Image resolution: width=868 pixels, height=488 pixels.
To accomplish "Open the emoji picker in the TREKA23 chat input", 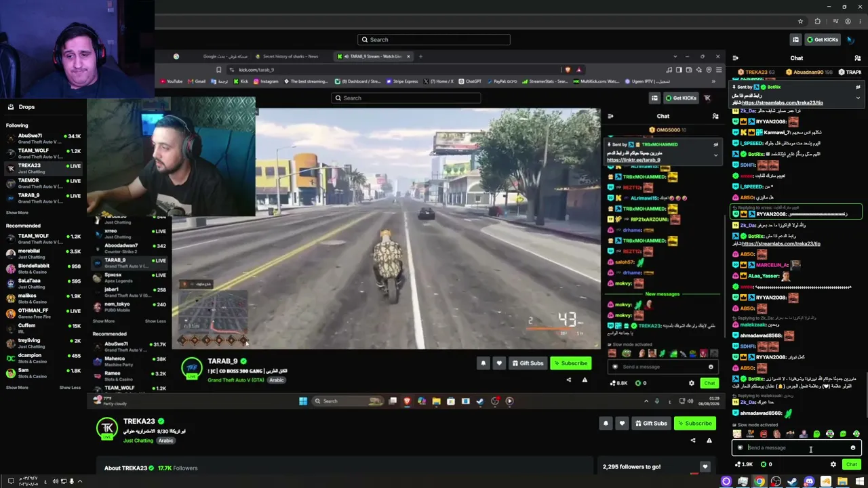I will [853, 448].
